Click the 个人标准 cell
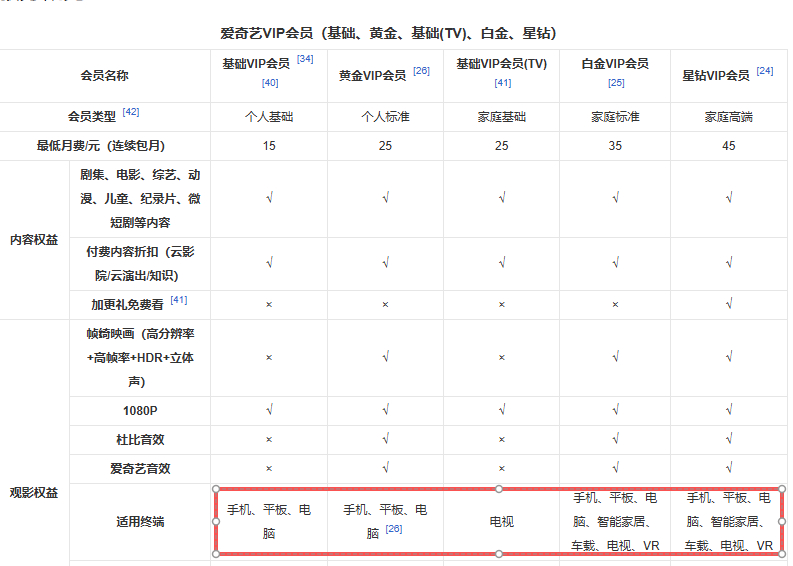Image resolution: width=793 pixels, height=566 pixels. click(x=385, y=117)
